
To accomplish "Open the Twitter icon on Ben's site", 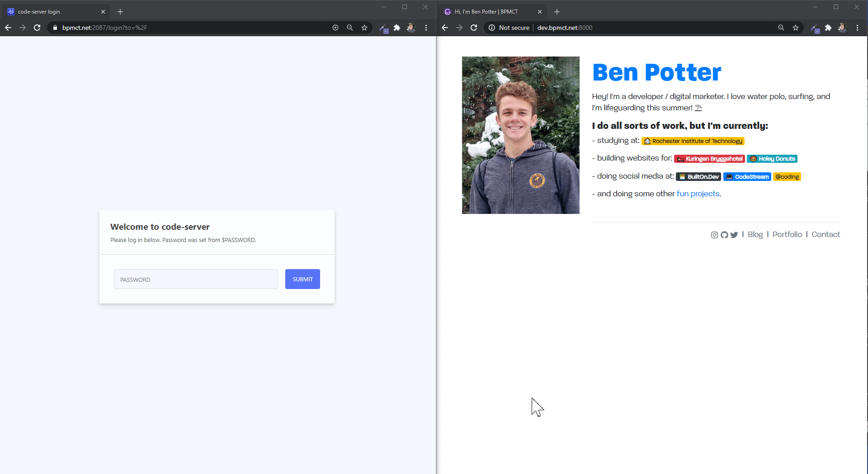I will point(735,235).
